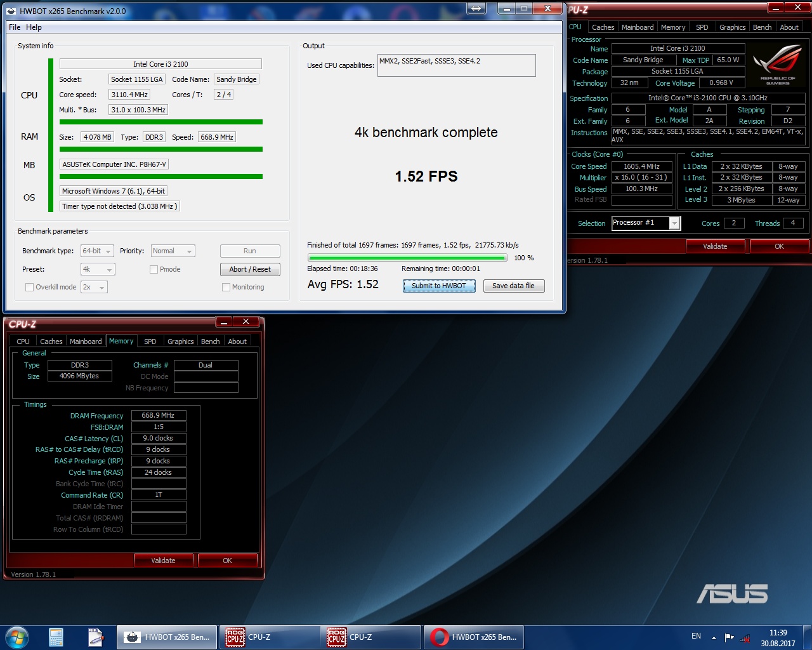Click the Intel Core i3 2100 name field in HWBOT
The width and height of the screenshot is (812, 650).
(x=160, y=64)
